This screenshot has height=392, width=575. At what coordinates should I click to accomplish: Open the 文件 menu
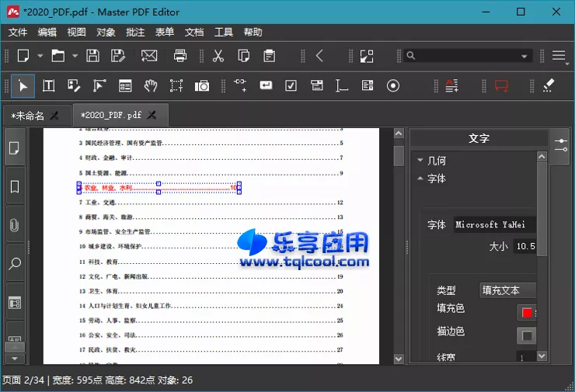tap(18, 33)
